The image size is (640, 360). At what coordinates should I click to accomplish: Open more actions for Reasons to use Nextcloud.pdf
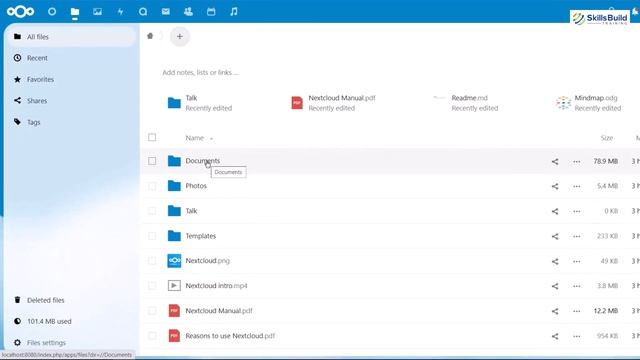pyautogui.click(x=576, y=336)
